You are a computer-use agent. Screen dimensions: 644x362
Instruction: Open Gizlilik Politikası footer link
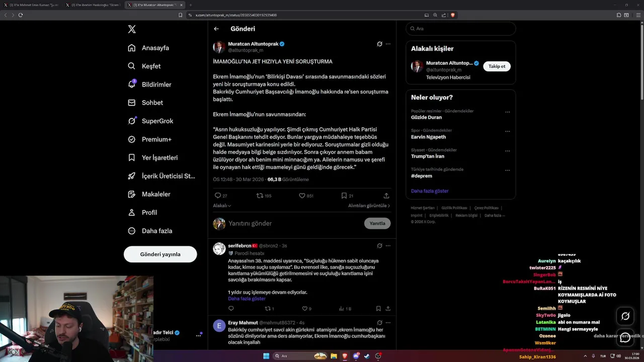coord(454,208)
